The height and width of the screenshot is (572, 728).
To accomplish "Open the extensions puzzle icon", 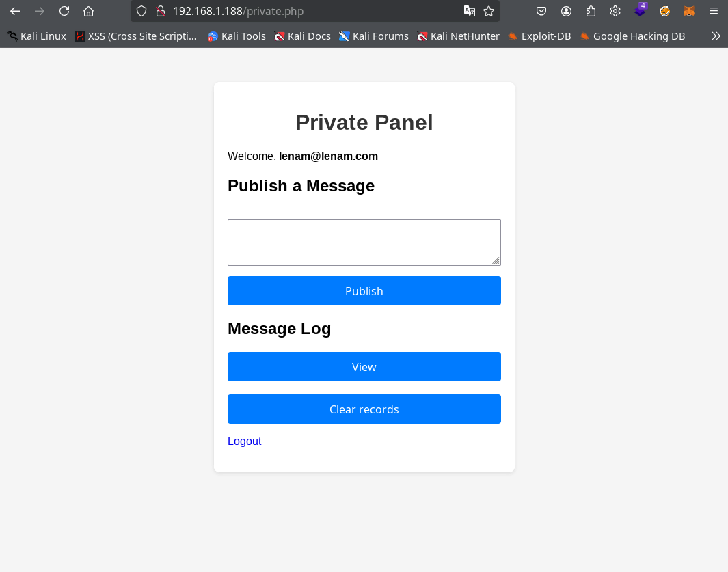I will [591, 11].
